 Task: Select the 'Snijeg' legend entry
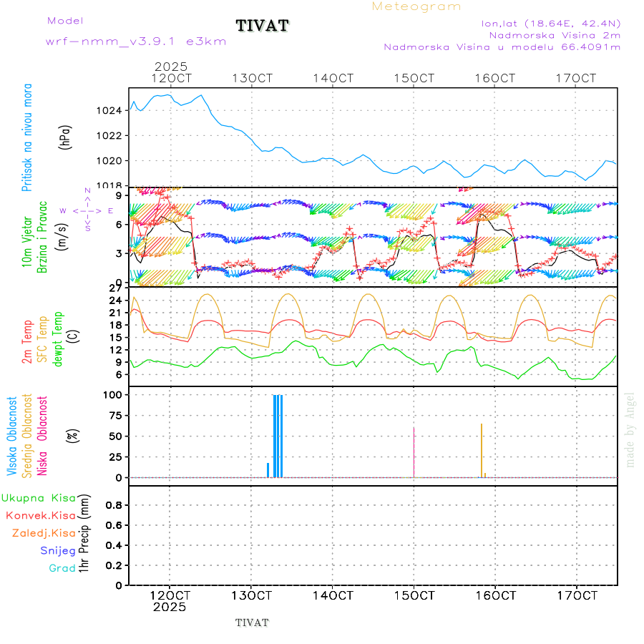click(57, 550)
